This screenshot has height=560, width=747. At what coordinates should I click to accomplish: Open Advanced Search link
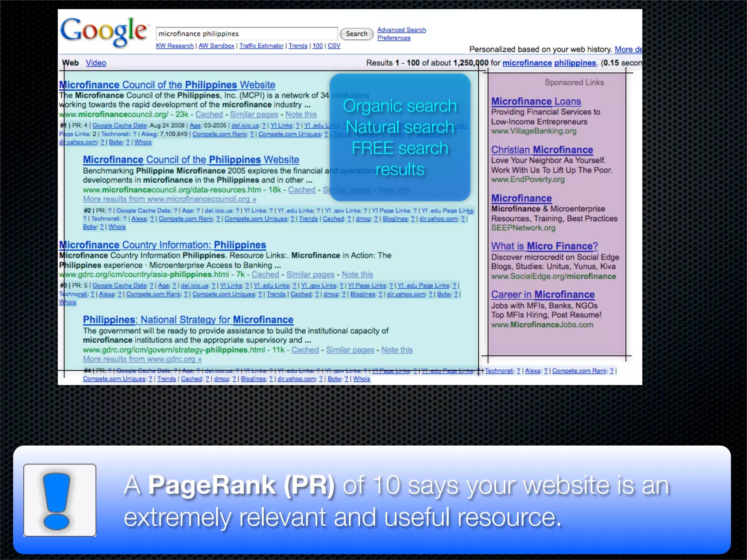(x=402, y=30)
